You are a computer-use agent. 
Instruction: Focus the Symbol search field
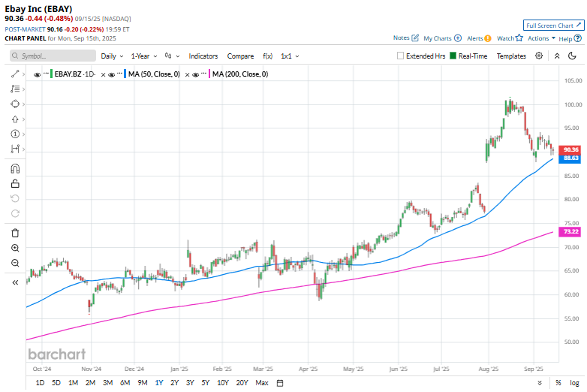click(x=53, y=56)
